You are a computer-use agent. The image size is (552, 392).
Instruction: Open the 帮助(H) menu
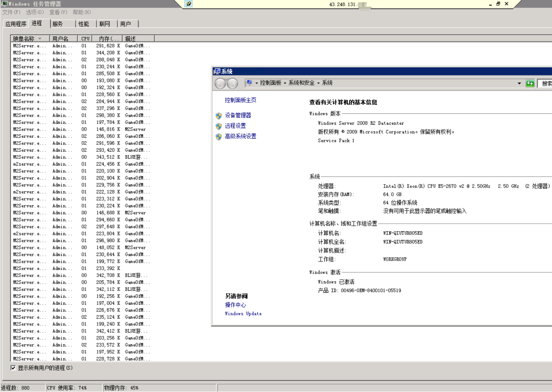pyautogui.click(x=81, y=12)
